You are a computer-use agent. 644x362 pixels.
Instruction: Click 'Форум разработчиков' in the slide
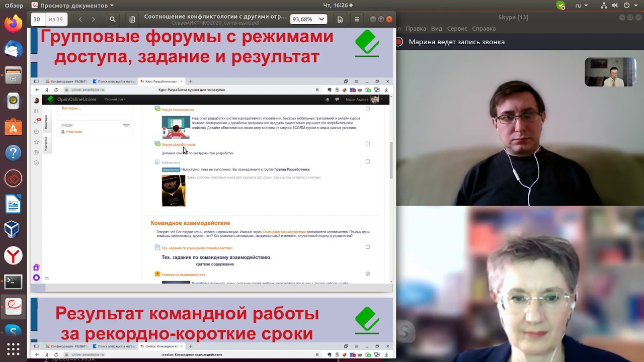[179, 145]
